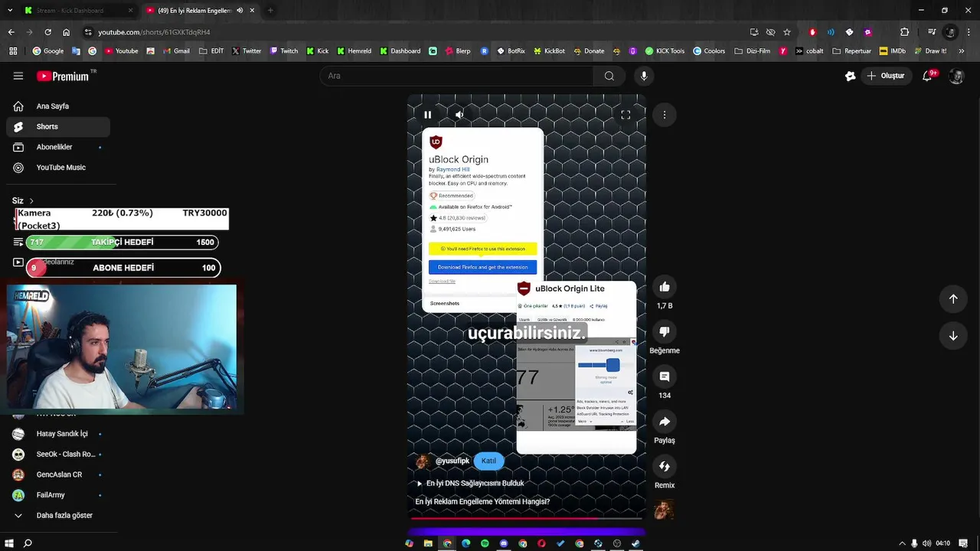Open the Dizi-Film bookmarks folder
This screenshot has height=551, width=980.
point(752,51)
